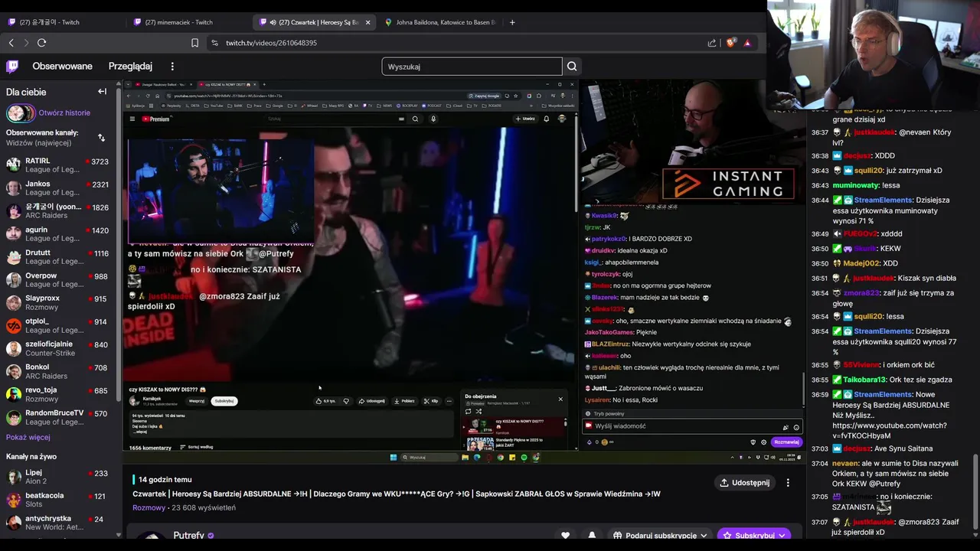Image resolution: width=980 pixels, height=551 pixels.
Task: Open the Jankos channel avatar
Action: point(14,187)
